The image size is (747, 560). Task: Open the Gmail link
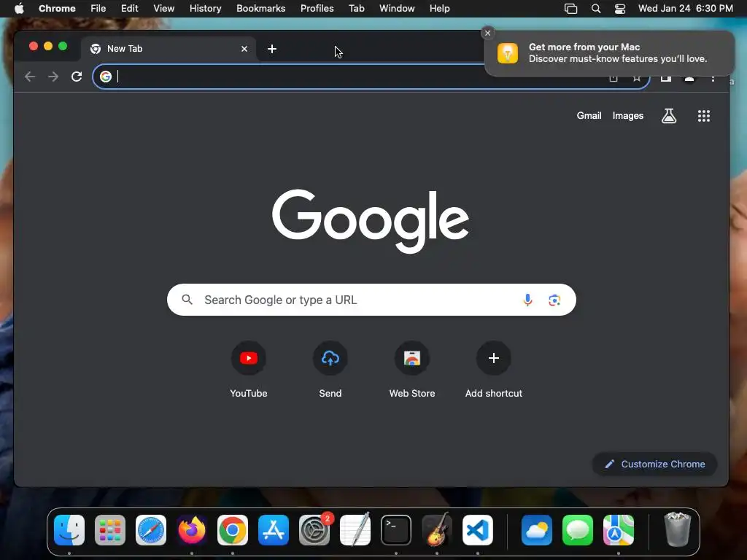click(x=589, y=116)
